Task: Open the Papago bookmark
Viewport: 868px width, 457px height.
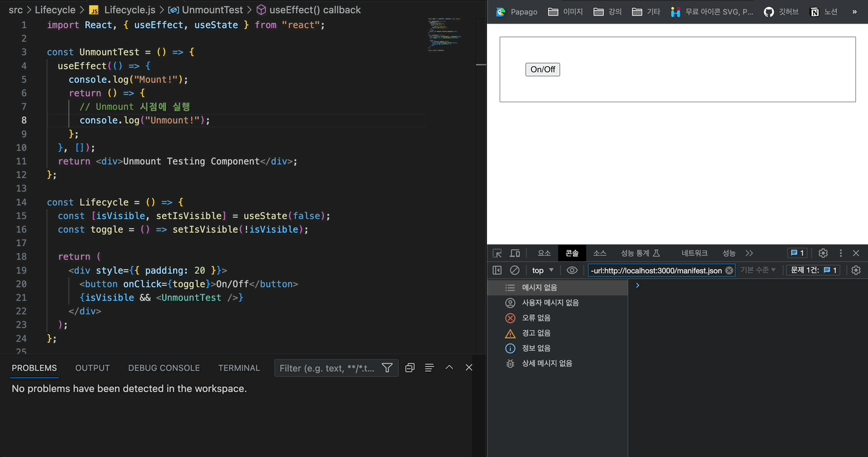Action: (x=517, y=12)
